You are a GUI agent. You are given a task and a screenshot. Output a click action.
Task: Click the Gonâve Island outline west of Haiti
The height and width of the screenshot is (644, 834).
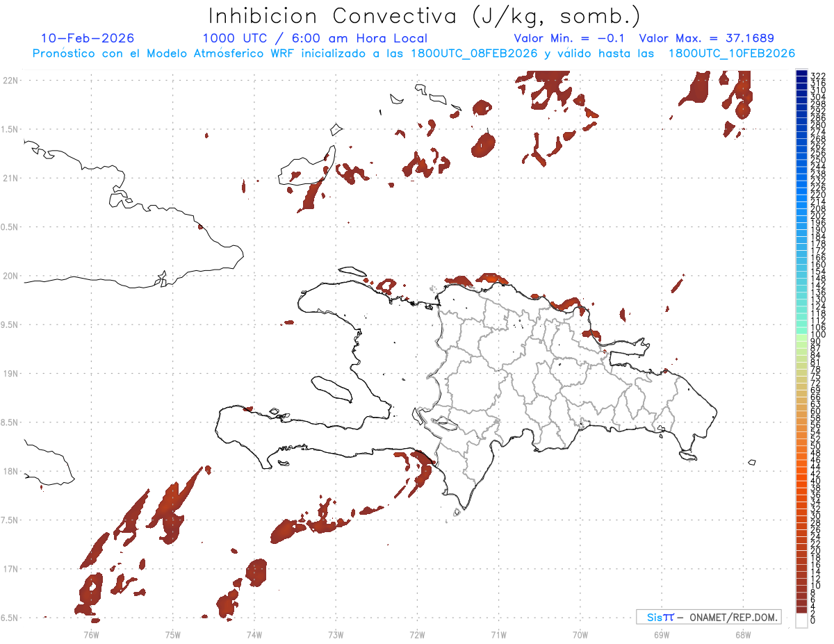point(332,389)
